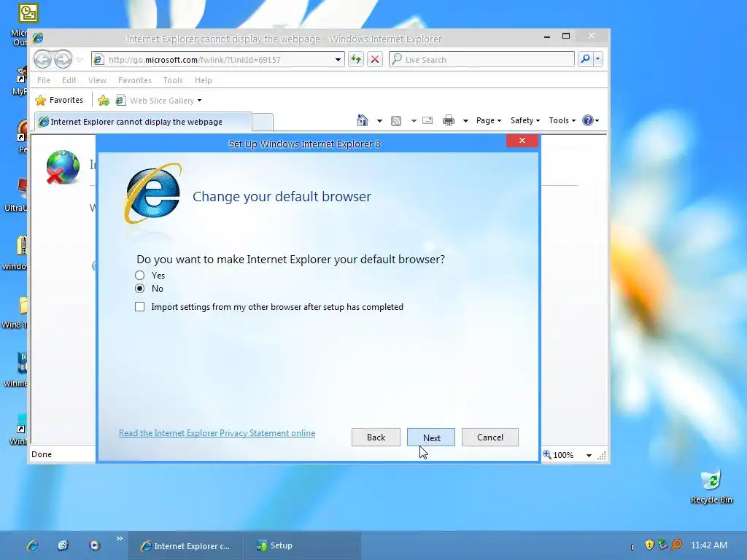This screenshot has height=560, width=747.
Task: Click the Back button in setup dialog
Action: point(376,437)
